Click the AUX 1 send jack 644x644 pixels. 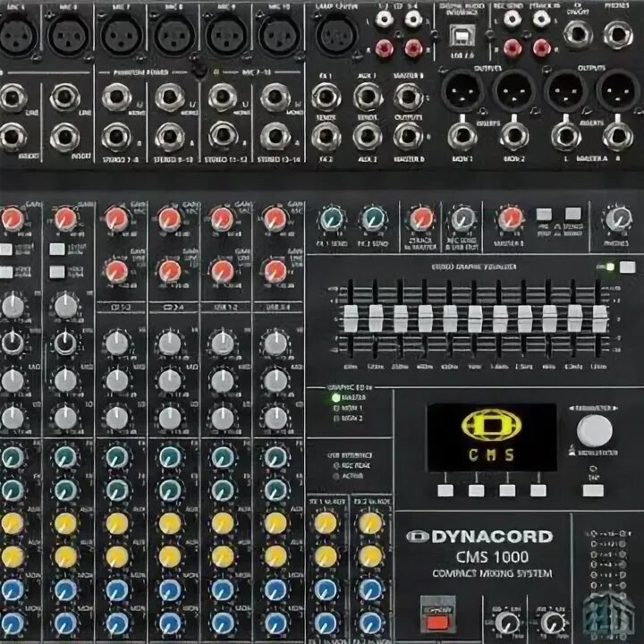(x=368, y=97)
